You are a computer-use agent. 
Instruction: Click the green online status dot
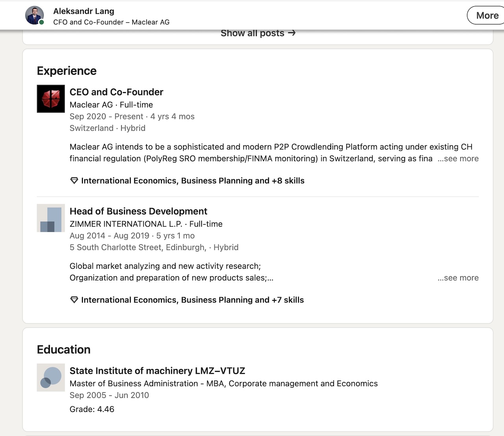(42, 22)
